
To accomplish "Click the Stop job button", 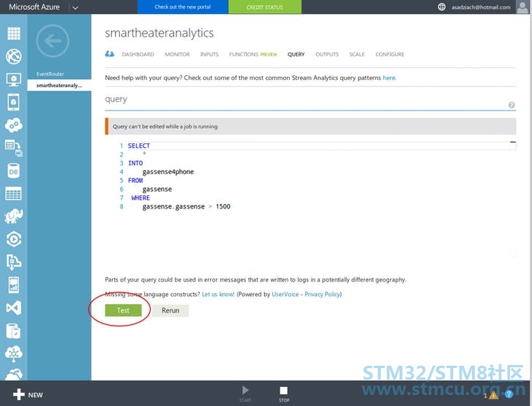I will (284, 394).
